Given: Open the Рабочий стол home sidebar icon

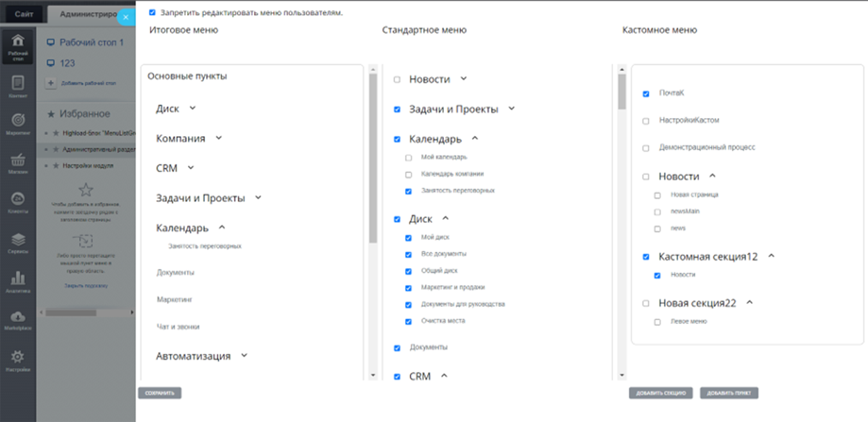Looking at the screenshot, I should [x=18, y=47].
